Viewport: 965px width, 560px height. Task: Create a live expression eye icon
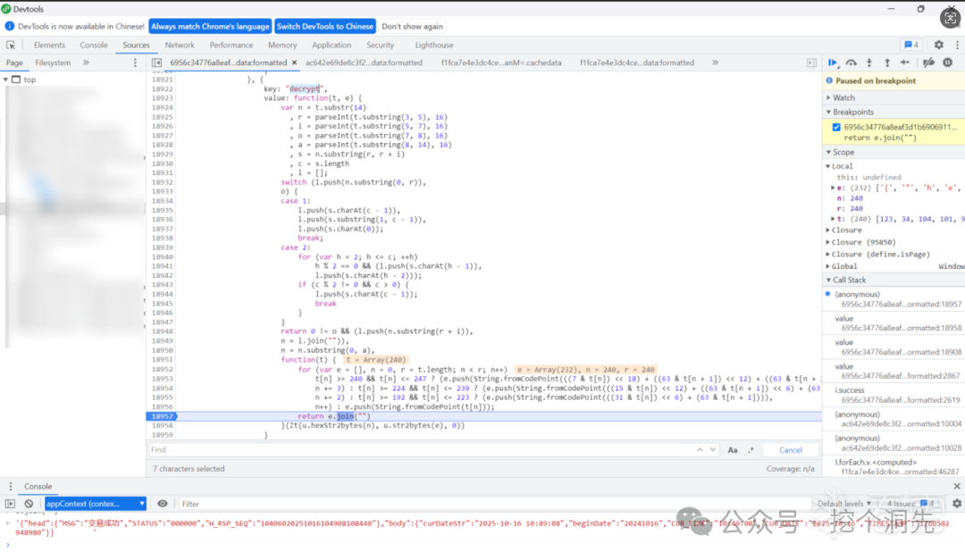point(163,504)
